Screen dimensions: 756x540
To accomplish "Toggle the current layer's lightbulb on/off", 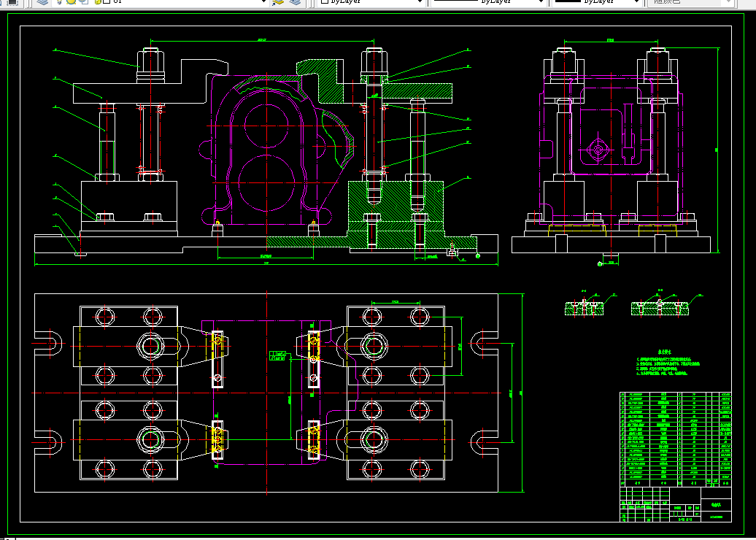I will 60,2.
